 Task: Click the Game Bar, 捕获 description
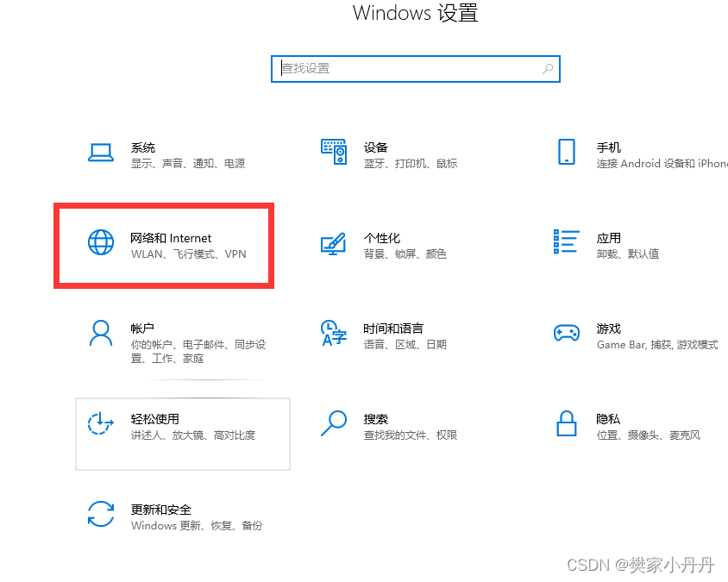(x=657, y=344)
